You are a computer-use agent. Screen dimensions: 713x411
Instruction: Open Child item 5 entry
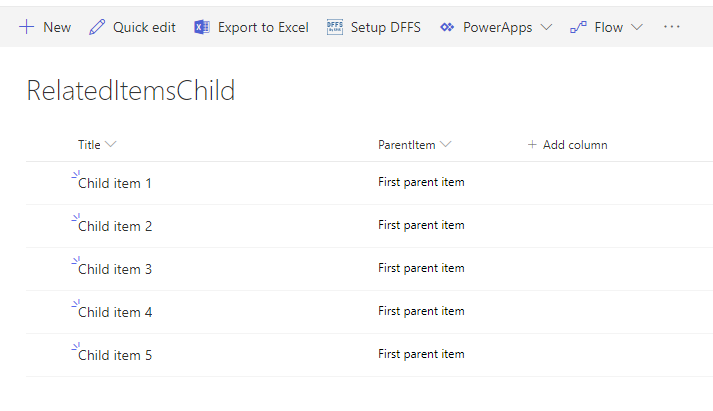tap(115, 356)
